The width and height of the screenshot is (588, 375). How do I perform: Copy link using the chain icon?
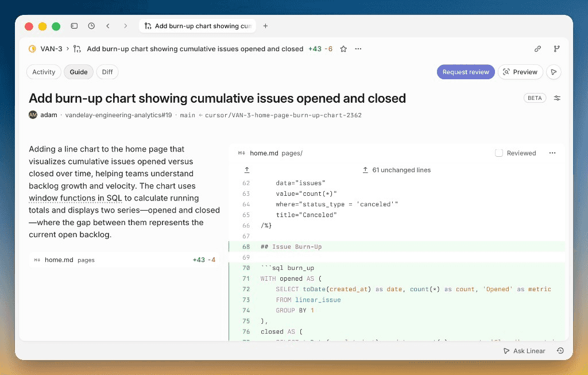(537, 49)
